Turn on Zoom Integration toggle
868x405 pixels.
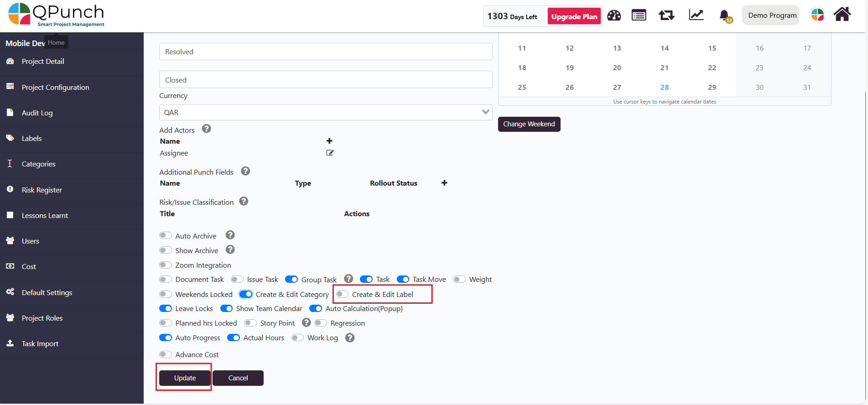(x=166, y=265)
